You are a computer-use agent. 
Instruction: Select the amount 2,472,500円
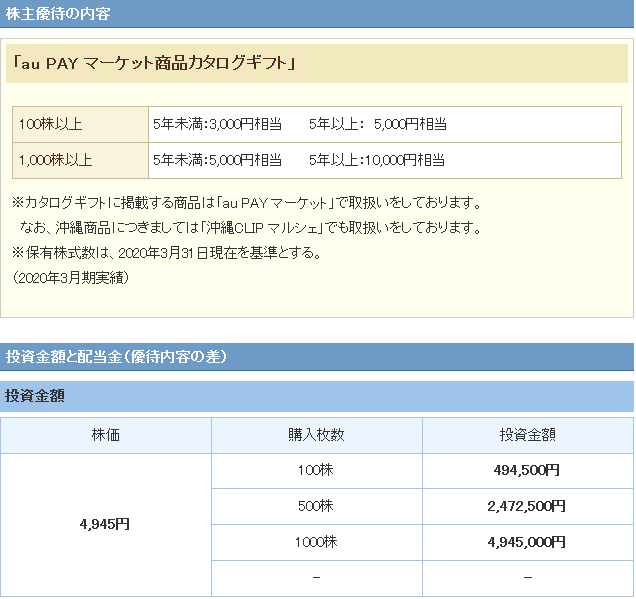pos(527,506)
